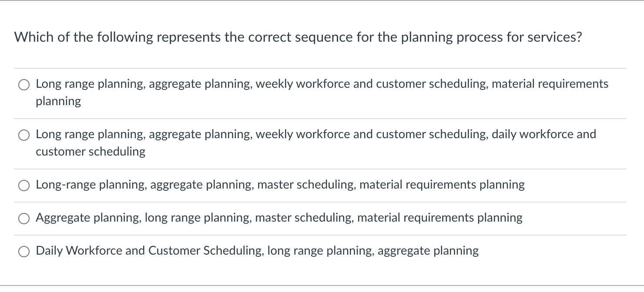Click 'material requirements planning' in the fourth answer

440,218
